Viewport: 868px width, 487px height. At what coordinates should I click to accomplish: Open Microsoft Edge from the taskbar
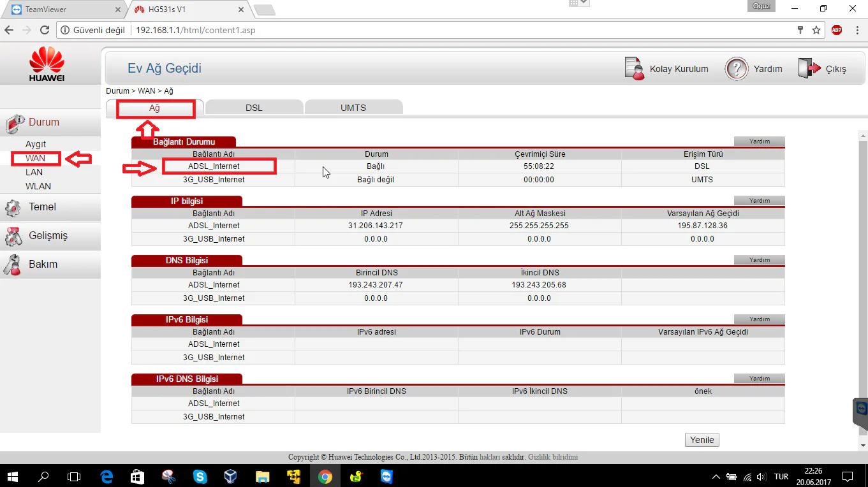point(107,476)
